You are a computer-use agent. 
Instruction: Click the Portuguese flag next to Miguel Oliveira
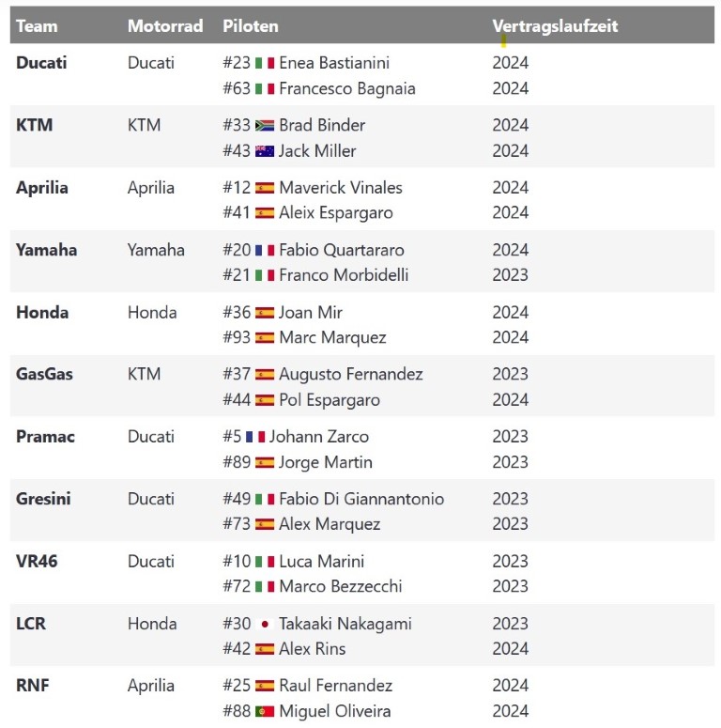(x=265, y=711)
